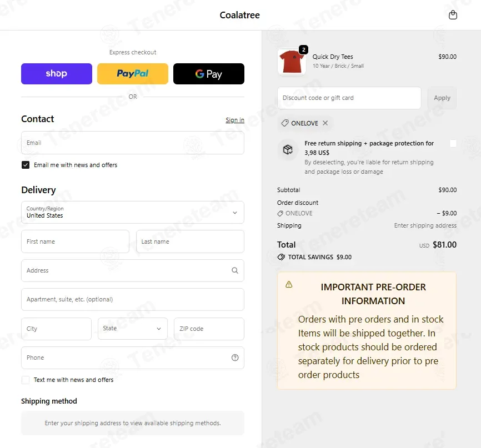Click the package protection box icon

point(288,149)
